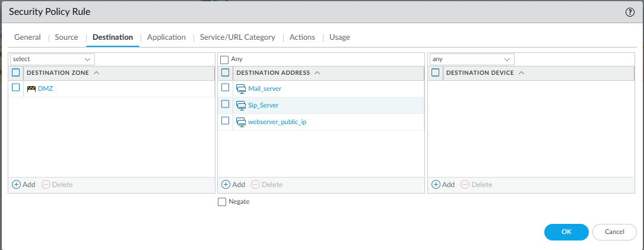This screenshot has height=250, width=644.
Task: Open the destination zone 'select' dropdown
Action: tap(52, 59)
